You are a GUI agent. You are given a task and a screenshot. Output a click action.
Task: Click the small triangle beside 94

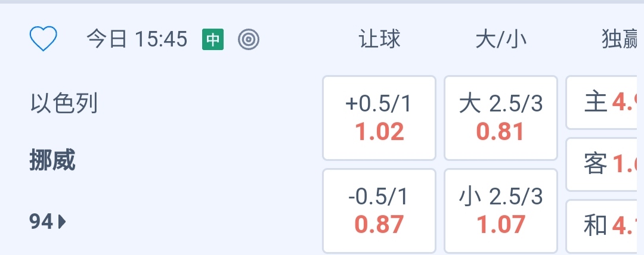click(62, 222)
